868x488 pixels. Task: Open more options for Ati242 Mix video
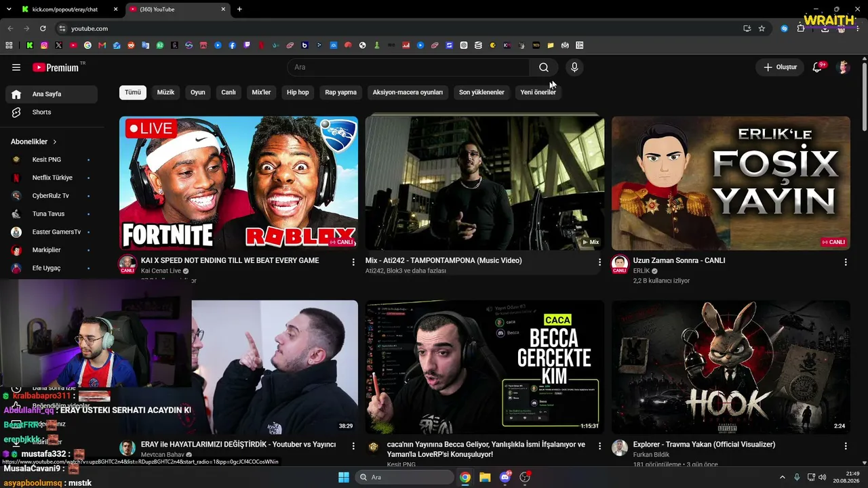click(x=599, y=262)
